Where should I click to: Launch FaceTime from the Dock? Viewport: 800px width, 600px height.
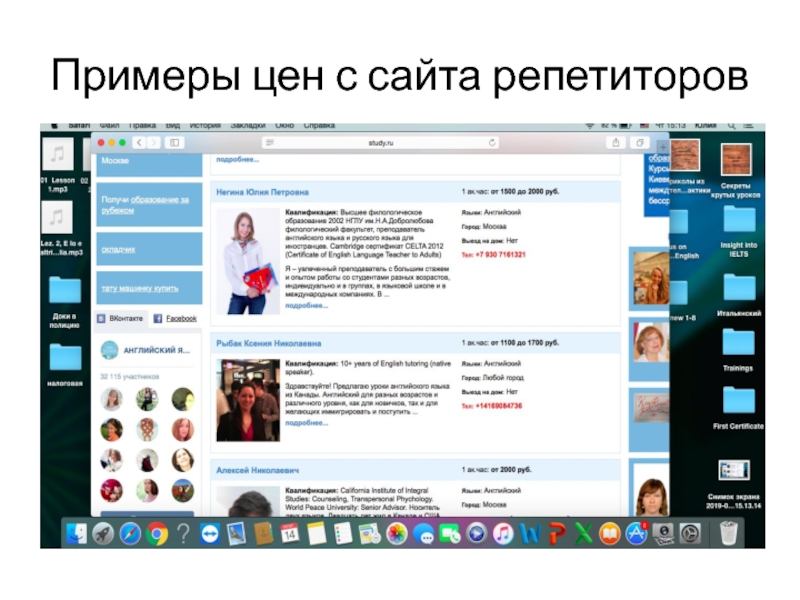coord(449,534)
